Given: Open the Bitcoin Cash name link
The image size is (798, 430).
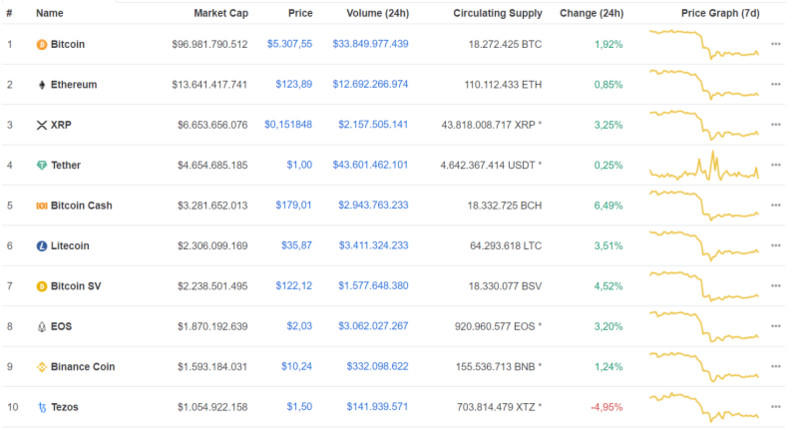Looking at the screenshot, I should pyautogui.click(x=81, y=206).
